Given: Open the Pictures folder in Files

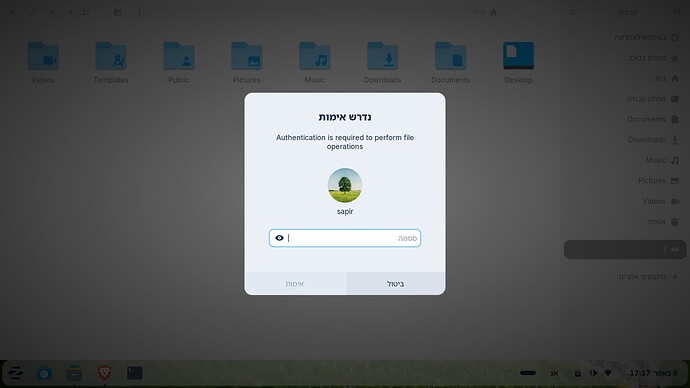Looking at the screenshot, I should pyautogui.click(x=247, y=62).
